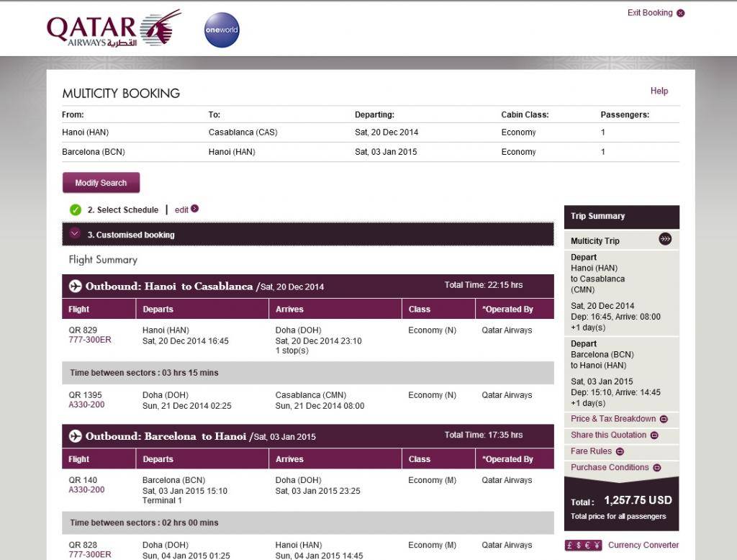737x560 pixels.
Task: Expand Share this Quotation
Action: (608, 435)
